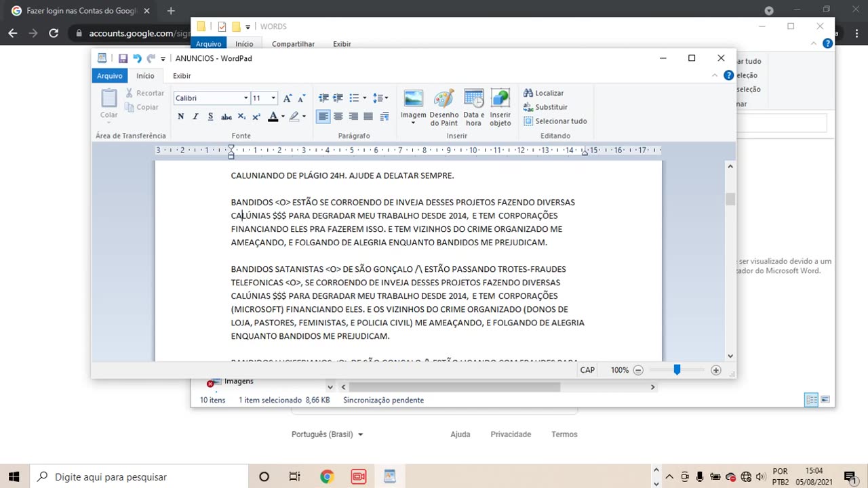Open the Exibir tab in the WORDS window
Screen dimensions: 868x488
342,44
